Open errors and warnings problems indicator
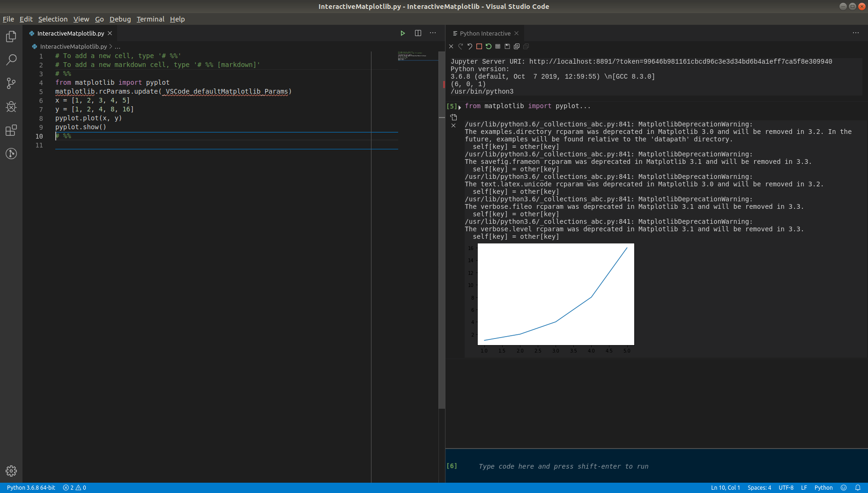The image size is (868, 493). (74, 488)
